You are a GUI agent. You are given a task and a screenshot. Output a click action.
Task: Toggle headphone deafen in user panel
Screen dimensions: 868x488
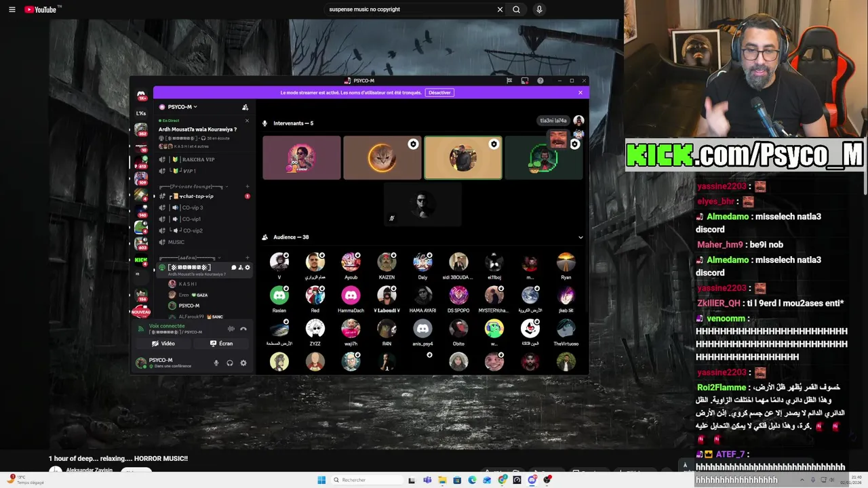(230, 363)
